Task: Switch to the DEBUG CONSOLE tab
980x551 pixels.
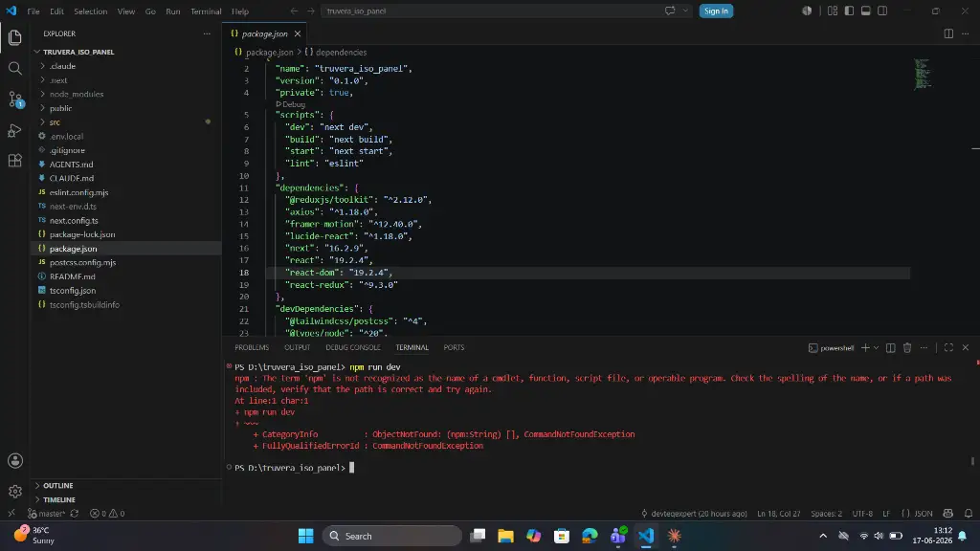Action: pos(352,347)
